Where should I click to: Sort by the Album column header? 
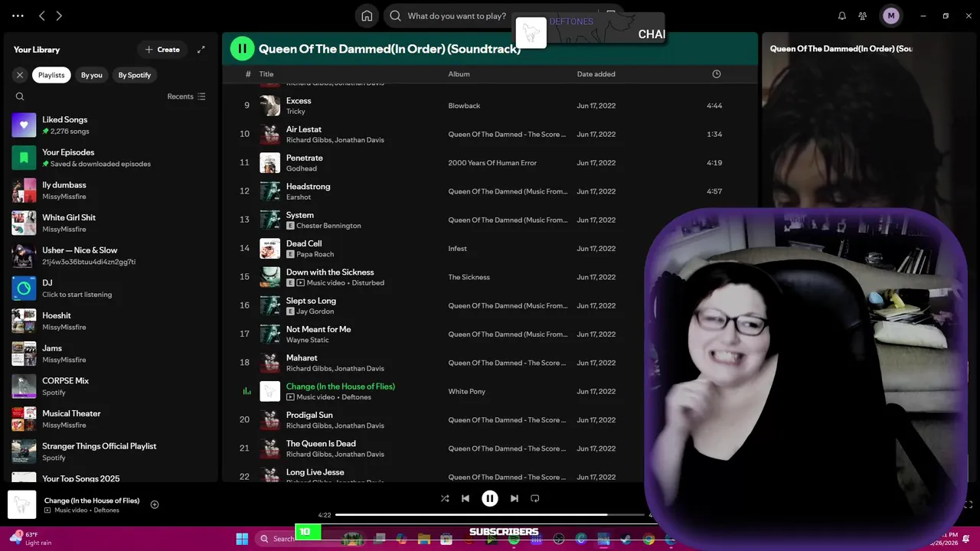click(x=459, y=74)
